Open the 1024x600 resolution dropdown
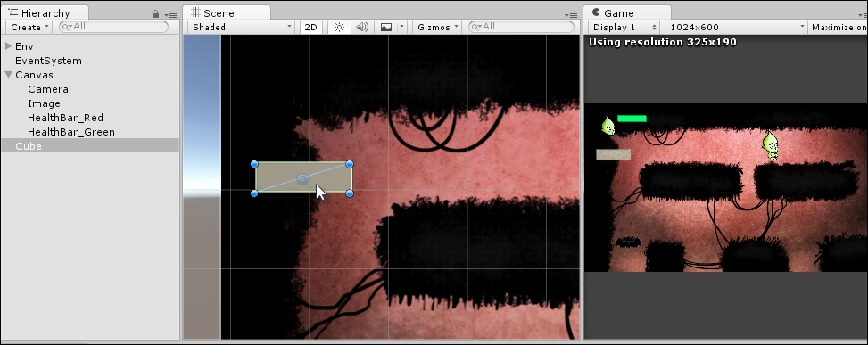Image resolution: width=868 pixels, height=345 pixels. coord(736,27)
